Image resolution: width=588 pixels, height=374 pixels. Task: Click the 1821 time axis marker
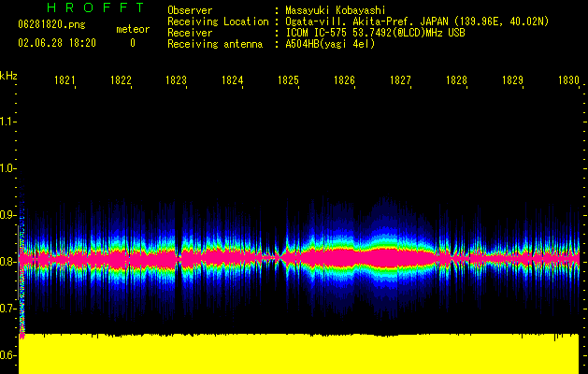[x=65, y=80]
